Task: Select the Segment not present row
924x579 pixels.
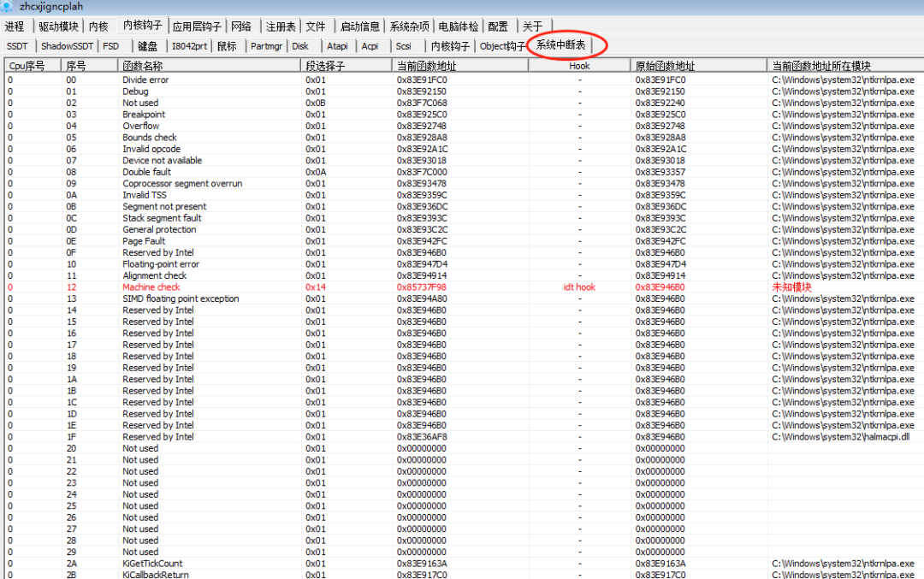Action: 465,207
